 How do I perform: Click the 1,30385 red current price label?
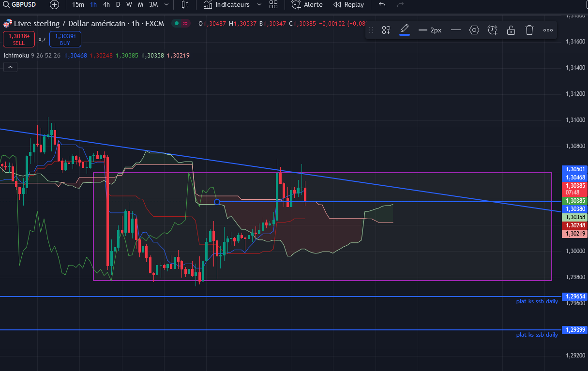[x=574, y=189]
